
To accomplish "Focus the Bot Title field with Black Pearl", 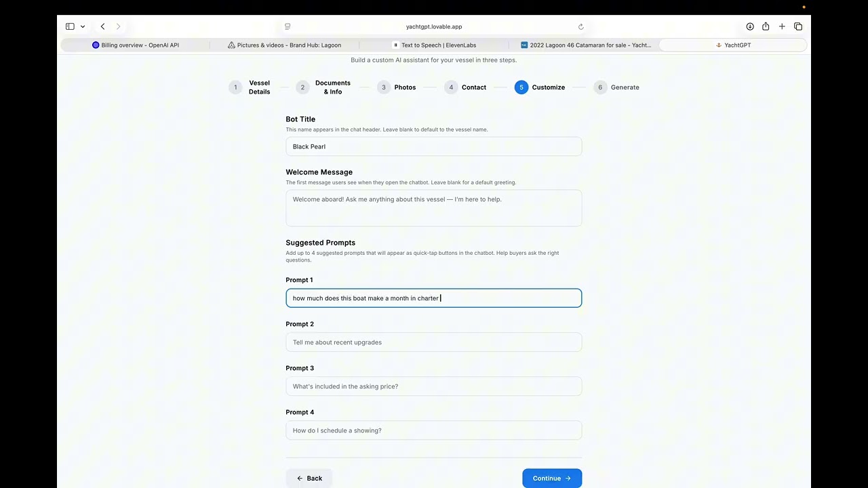I will (x=434, y=146).
